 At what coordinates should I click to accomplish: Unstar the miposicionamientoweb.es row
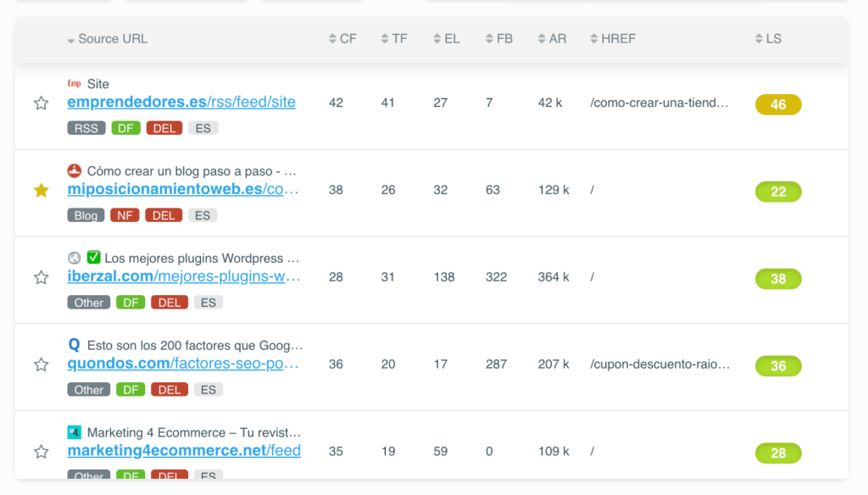click(x=41, y=191)
